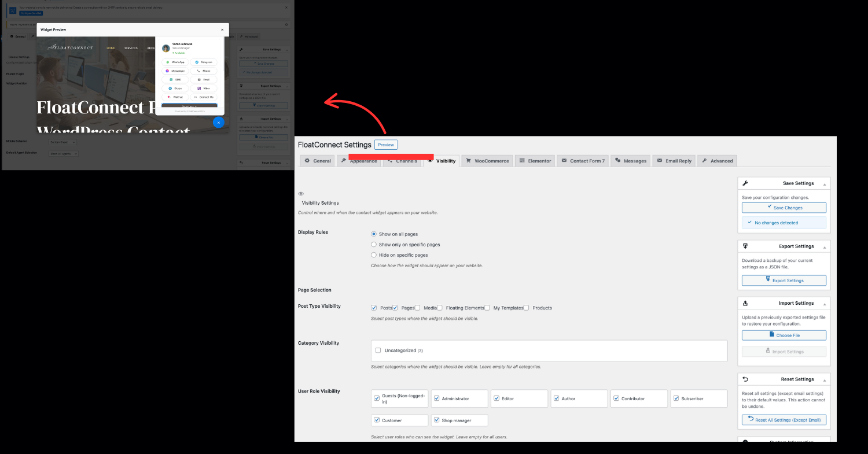Screen dimensions: 868x454
Task: Click the Configure SureMail button
Action: pyautogui.click(x=31, y=13)
